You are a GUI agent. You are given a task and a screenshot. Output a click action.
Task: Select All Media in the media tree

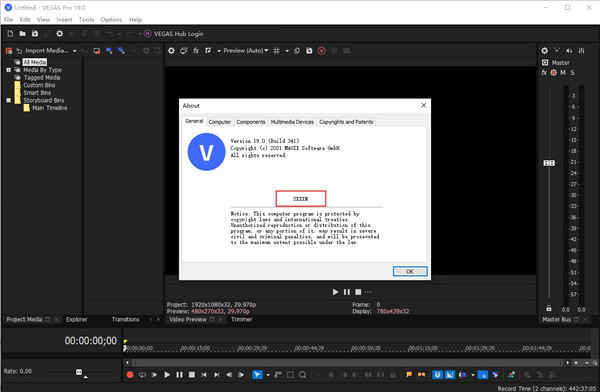pyautogui.click(x=35, y=62)
